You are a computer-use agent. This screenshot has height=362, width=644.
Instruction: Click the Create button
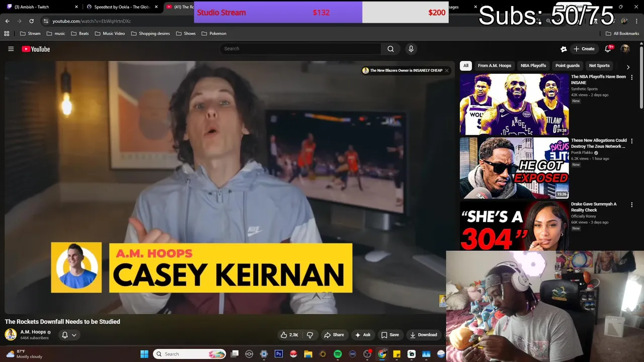[584, 49]
